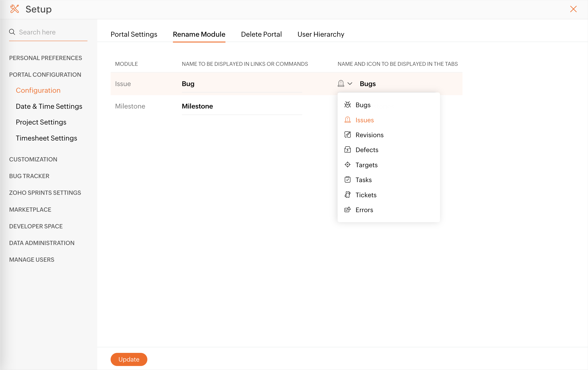Collapse the tab icon chevron dropdown
This screenshot has height=370, width=588.
tap(350, 84)
